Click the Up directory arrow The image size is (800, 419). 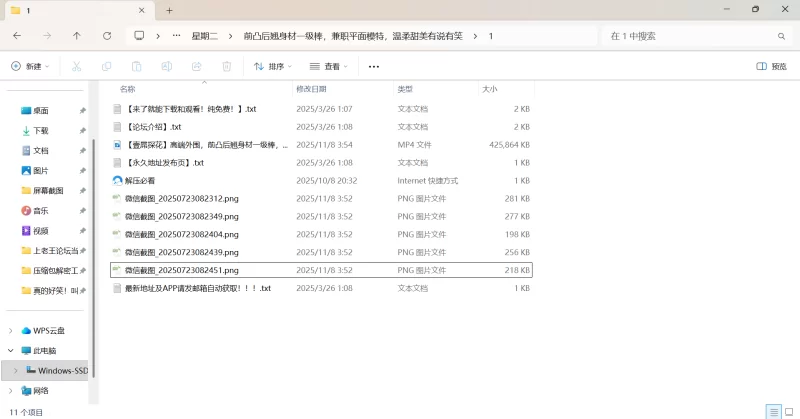(77, 36)
